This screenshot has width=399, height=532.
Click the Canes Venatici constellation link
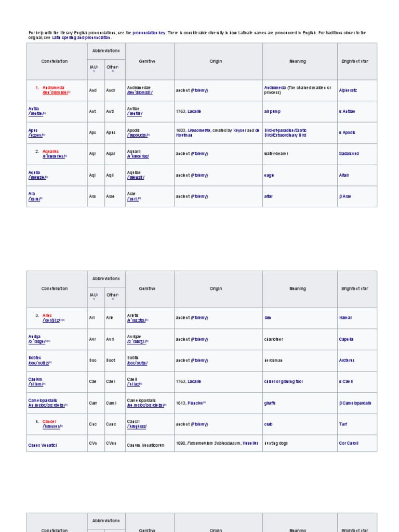click(x=43, y=445)
